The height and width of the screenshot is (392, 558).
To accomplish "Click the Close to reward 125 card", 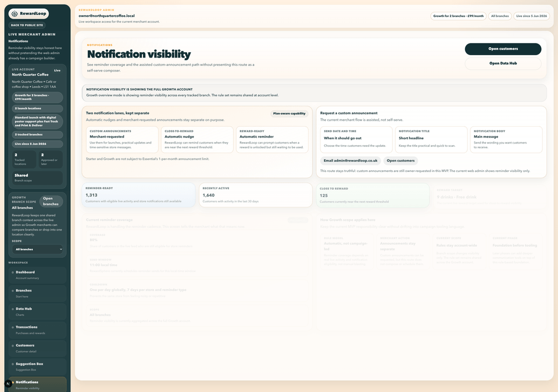I will (x=373, y=195).
